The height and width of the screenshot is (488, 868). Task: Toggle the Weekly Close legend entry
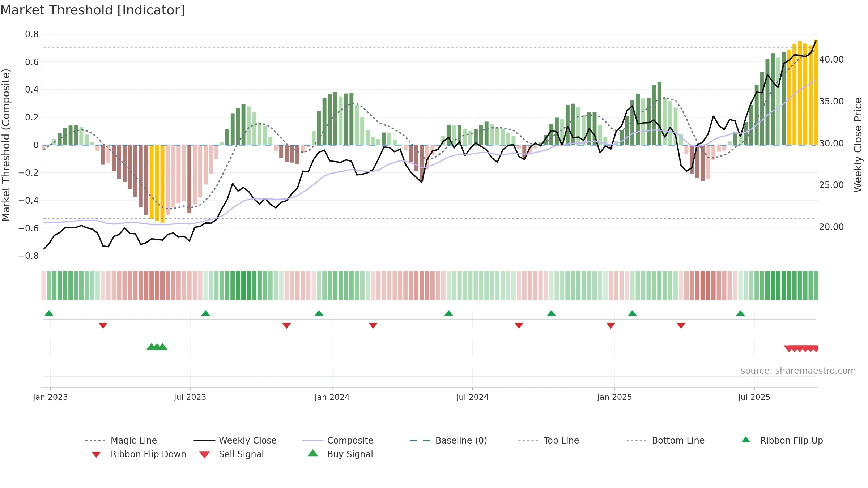pos(235,440)
